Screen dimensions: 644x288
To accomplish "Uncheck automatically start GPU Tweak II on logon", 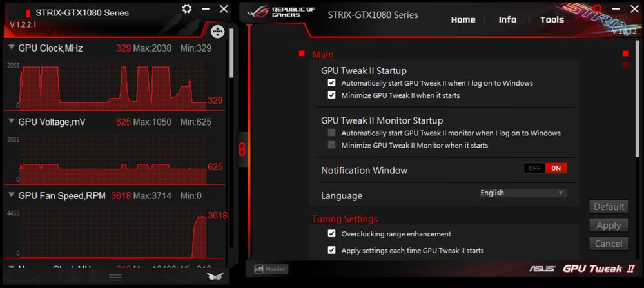I will pos(332,83).
